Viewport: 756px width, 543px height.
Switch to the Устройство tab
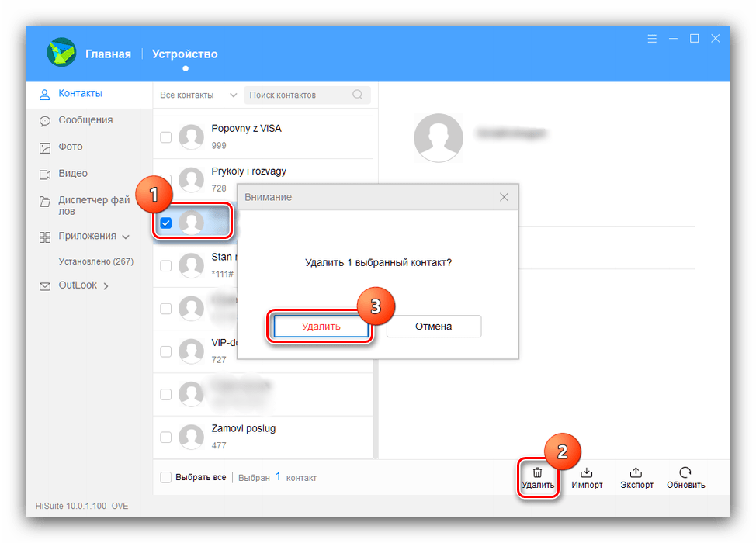185,54
